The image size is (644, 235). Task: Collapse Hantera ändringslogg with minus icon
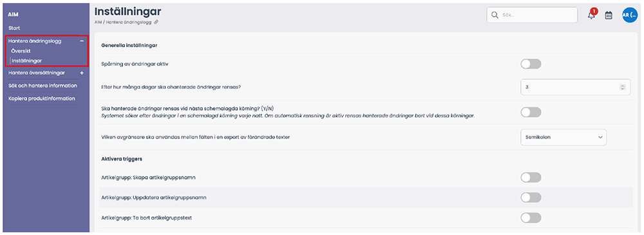tap(82, 41)
